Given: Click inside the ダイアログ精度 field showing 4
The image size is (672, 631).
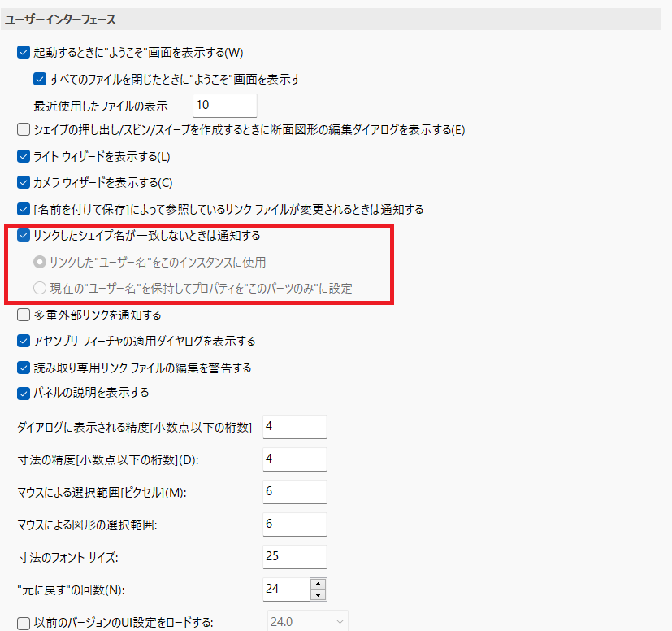Looking at the screenshot, I should (294, 426).
